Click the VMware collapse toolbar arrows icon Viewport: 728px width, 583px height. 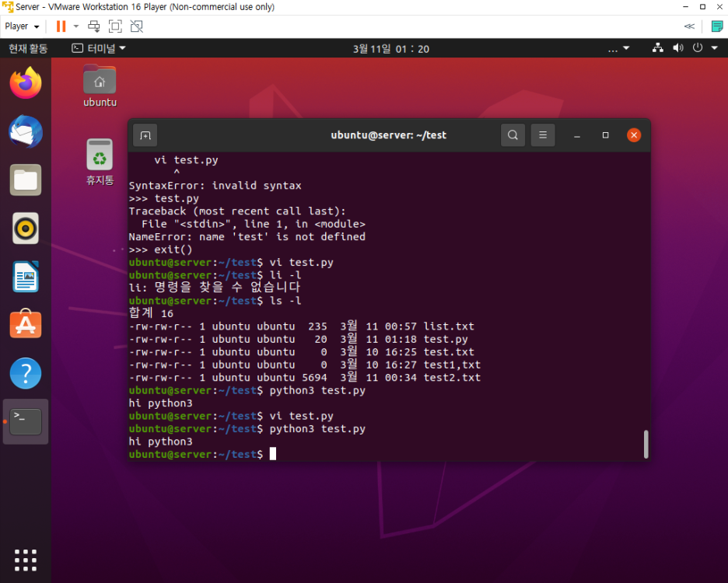point(689,26)
